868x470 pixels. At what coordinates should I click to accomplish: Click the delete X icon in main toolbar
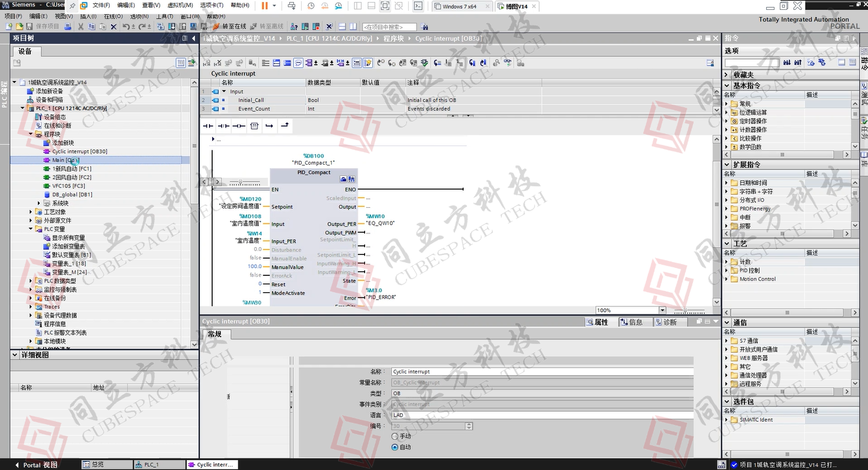pos(114,27)
